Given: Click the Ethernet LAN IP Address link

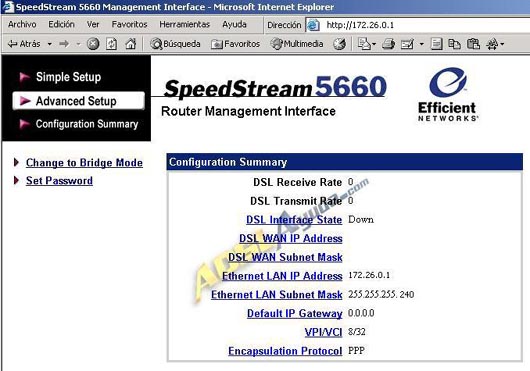Looking at the screenshot, I should [282, 276].
